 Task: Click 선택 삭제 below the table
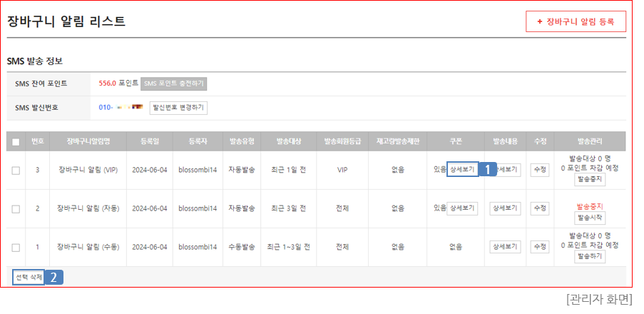click(x=29, y=277)
